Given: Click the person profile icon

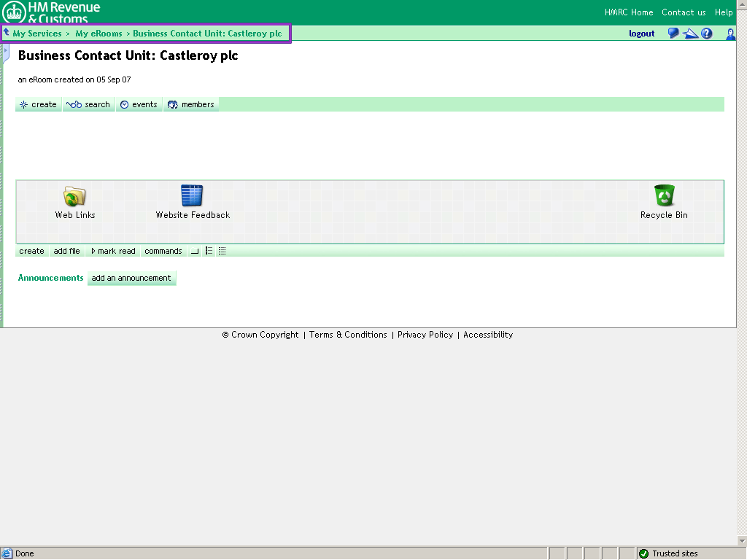Looking at the screenshot, I should (730, 34).
